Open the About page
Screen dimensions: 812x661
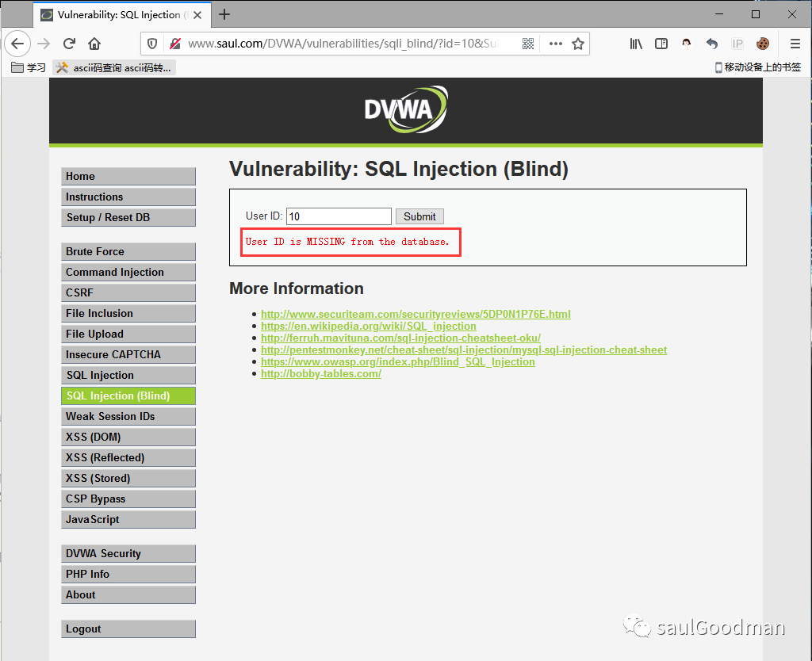tap(128, 594)
